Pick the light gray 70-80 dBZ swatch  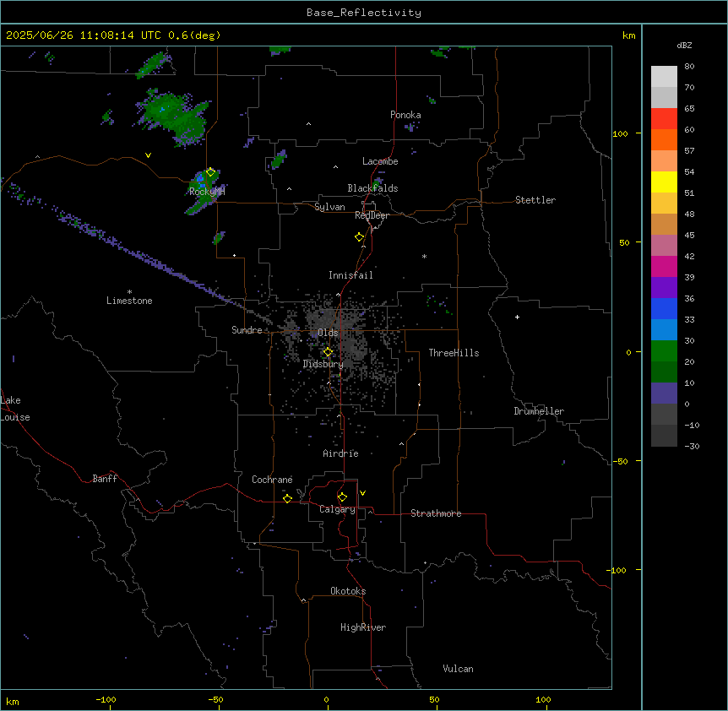coord(664,76)
